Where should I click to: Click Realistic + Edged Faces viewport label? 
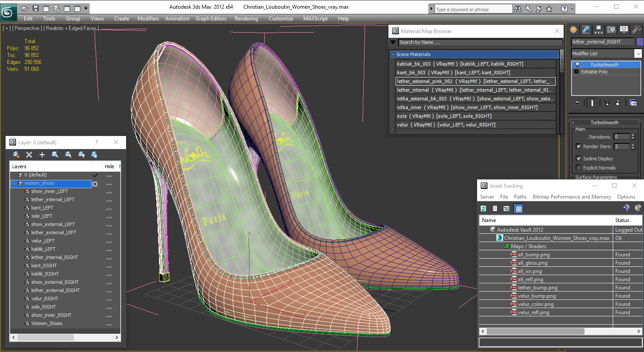click(x=71, y=28)
